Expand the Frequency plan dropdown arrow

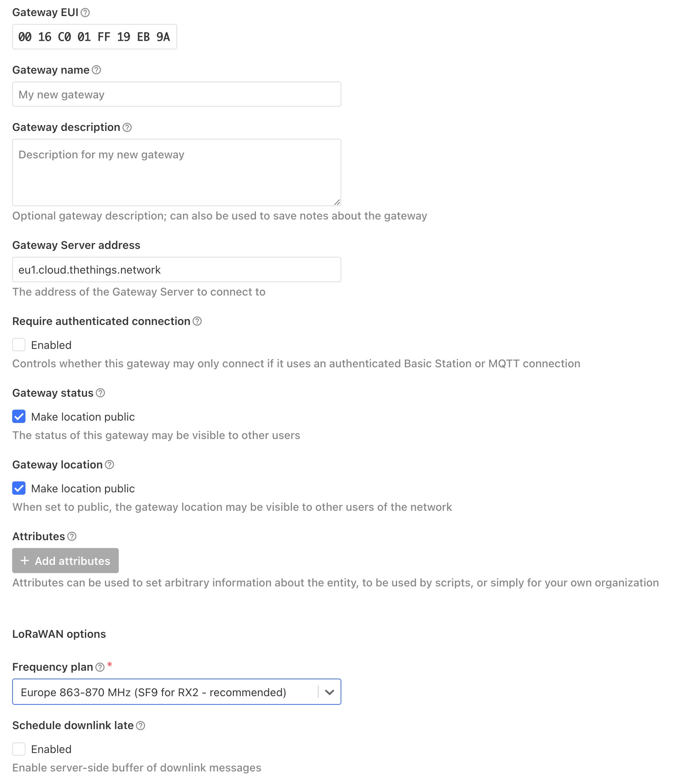coord(330,692)
